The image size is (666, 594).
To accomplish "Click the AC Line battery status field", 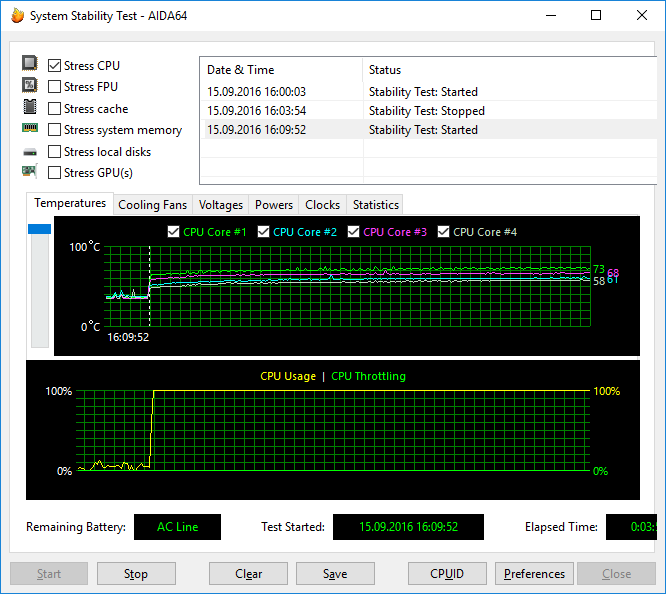I will [178, 527].
